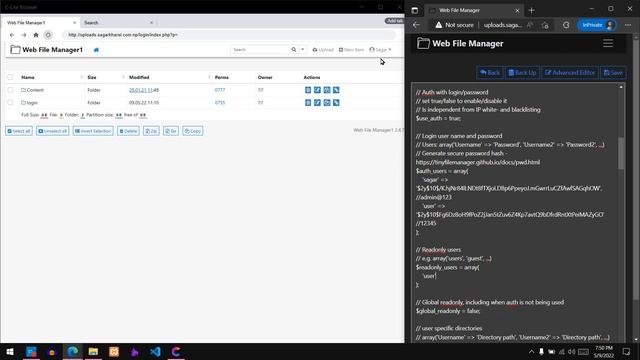Viewport: 640px width, 360px height.
Task: Click Delete action icon for login folder
Action: point(308,102)
